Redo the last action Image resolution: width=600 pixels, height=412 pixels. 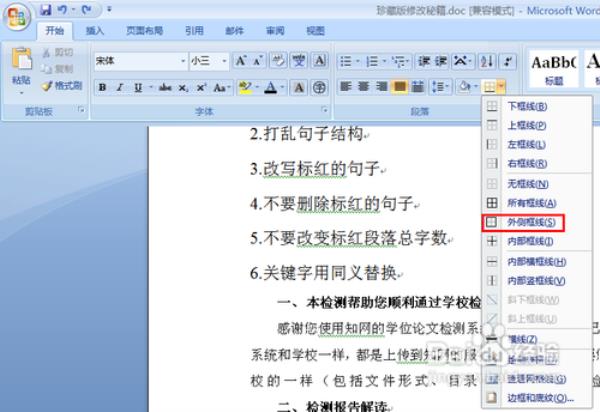[x=86, y=10]
